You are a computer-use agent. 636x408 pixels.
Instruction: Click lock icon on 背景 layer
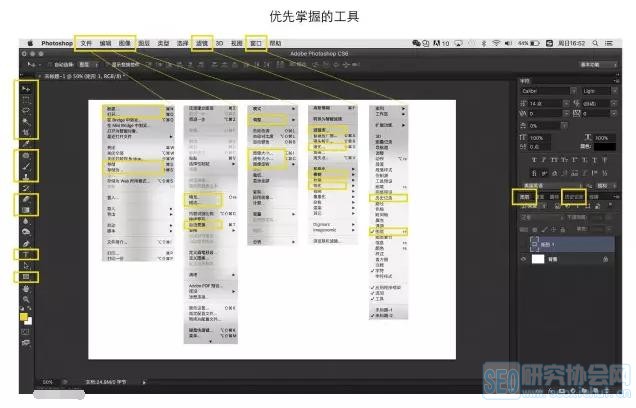pos(605,259)
